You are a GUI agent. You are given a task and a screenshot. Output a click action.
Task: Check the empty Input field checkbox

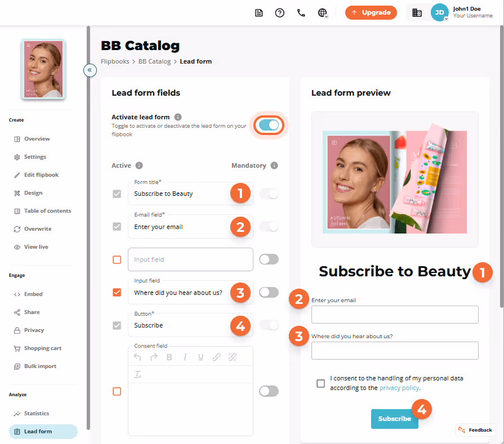[x=117, y=259]
